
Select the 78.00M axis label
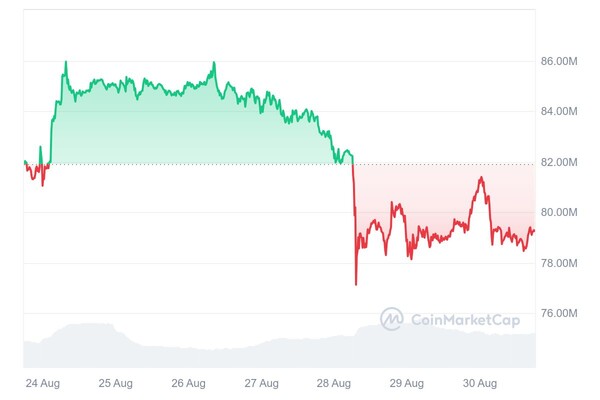point(559,263)
